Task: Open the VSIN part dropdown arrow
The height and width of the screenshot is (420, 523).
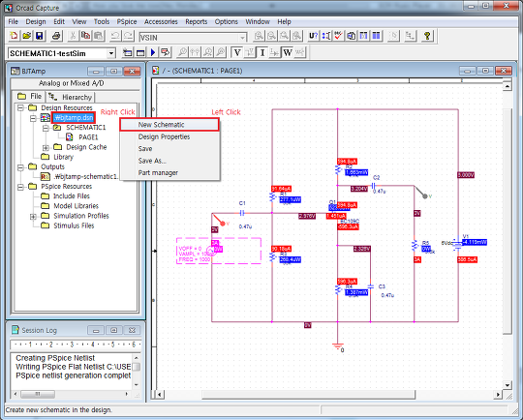Action: [243, 38]
